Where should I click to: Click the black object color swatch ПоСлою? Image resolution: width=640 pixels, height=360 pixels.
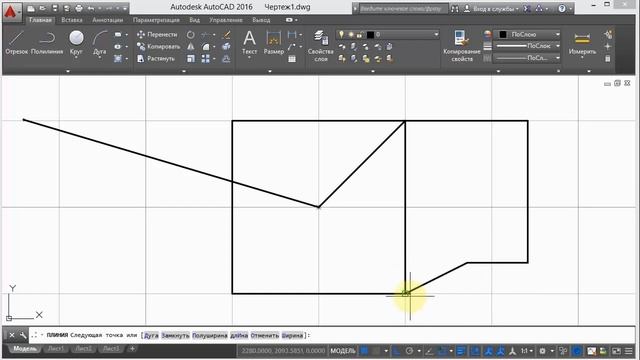pyautogui.click(x=503, y=35)
